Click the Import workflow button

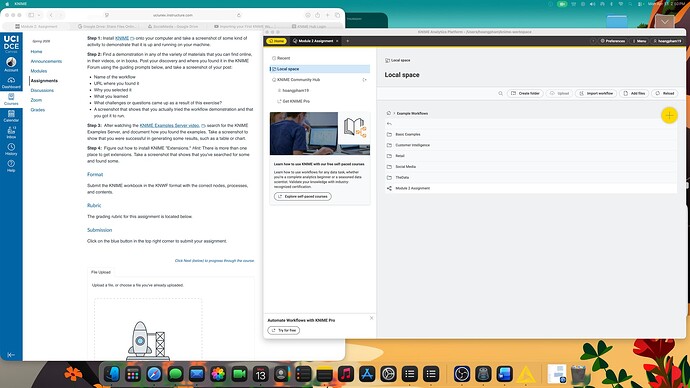(596, 93)
